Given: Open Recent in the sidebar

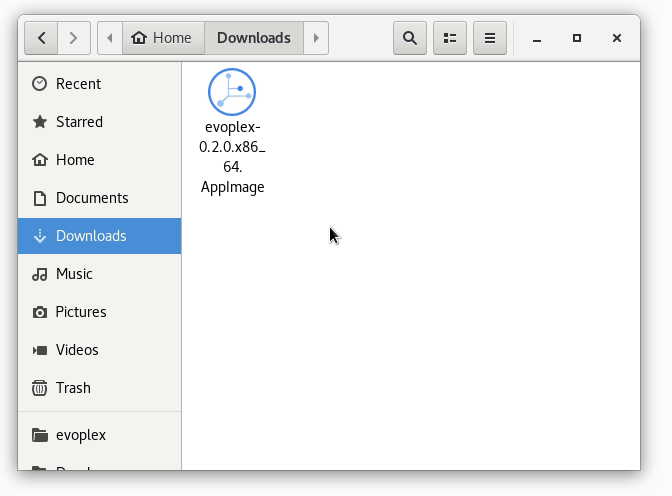Looking at the screenshot, I should coord(99,84).
